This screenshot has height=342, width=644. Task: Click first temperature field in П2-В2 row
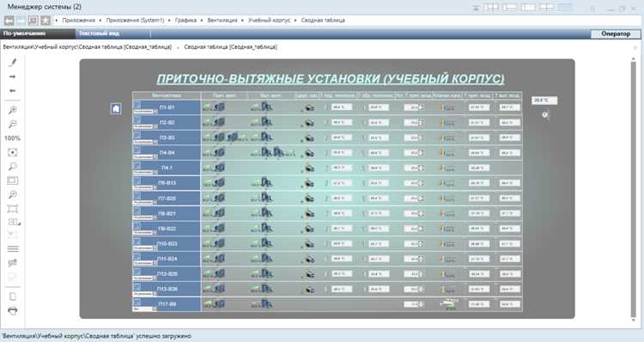point(341,123)
